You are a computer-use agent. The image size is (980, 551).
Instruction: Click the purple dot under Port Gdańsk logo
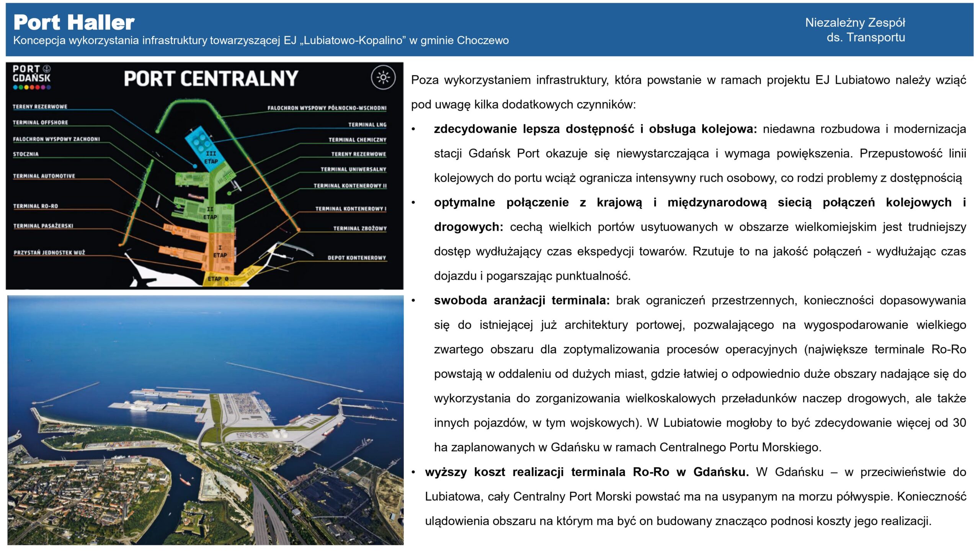[43, 87]
